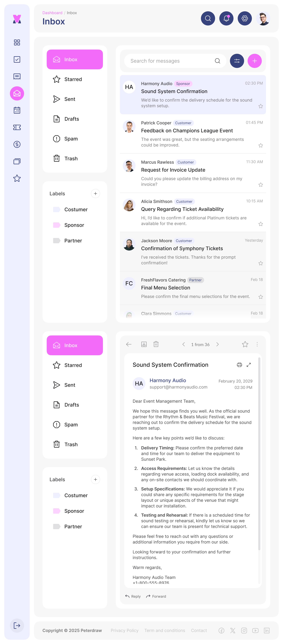Open the more options menu in the email toolbar

coord(257,344)
